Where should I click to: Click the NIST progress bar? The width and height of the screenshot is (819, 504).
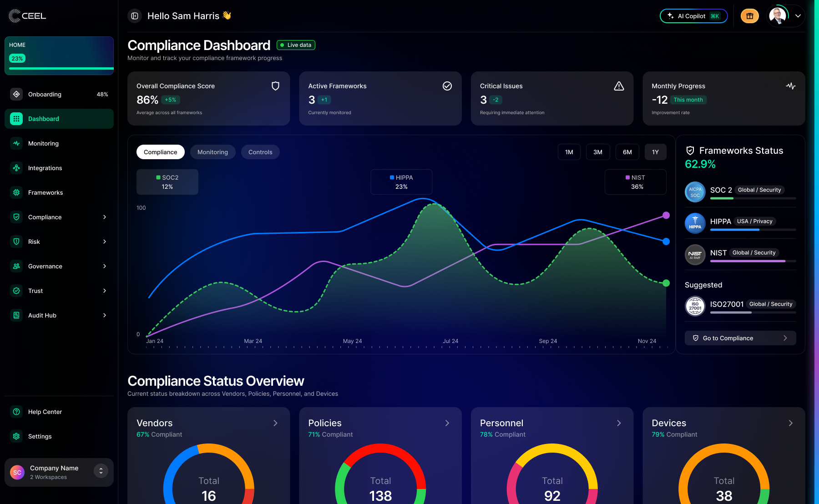753,261
